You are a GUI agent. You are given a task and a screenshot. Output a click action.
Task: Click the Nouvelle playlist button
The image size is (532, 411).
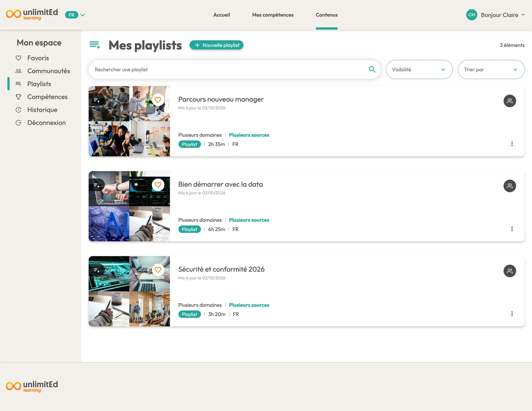216,45
